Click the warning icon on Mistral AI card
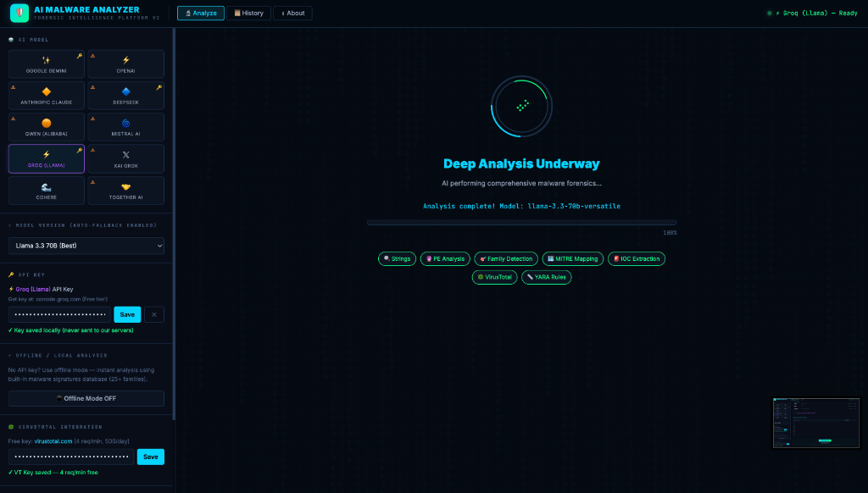The image size is (868, 493). click(92, 119)
